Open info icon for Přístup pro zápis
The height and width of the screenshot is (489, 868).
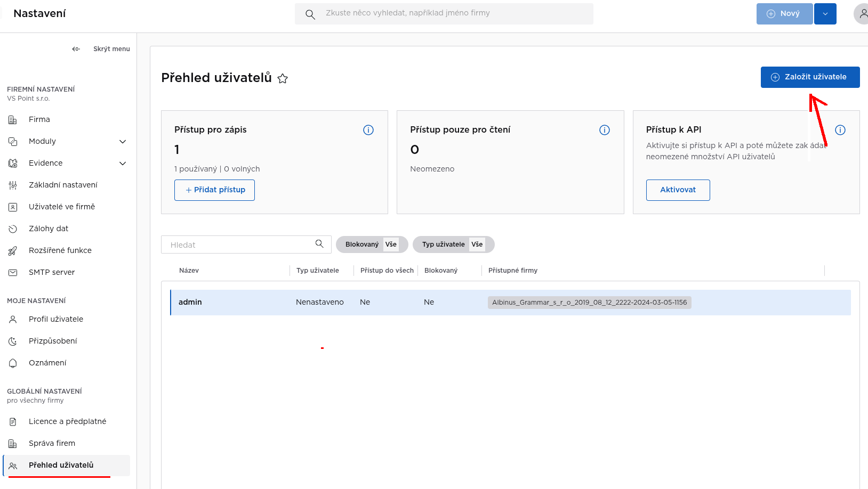pyautogui.click(x=368, y=130)
